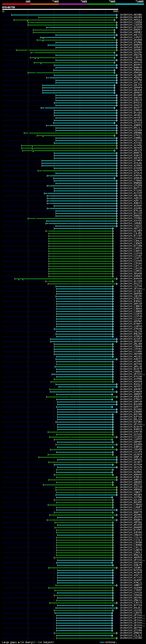Image resolution: width=146 pixels, height=644 pixels.
Task: Select hit label UniRef100_Q43848
Action: [131, 40]
